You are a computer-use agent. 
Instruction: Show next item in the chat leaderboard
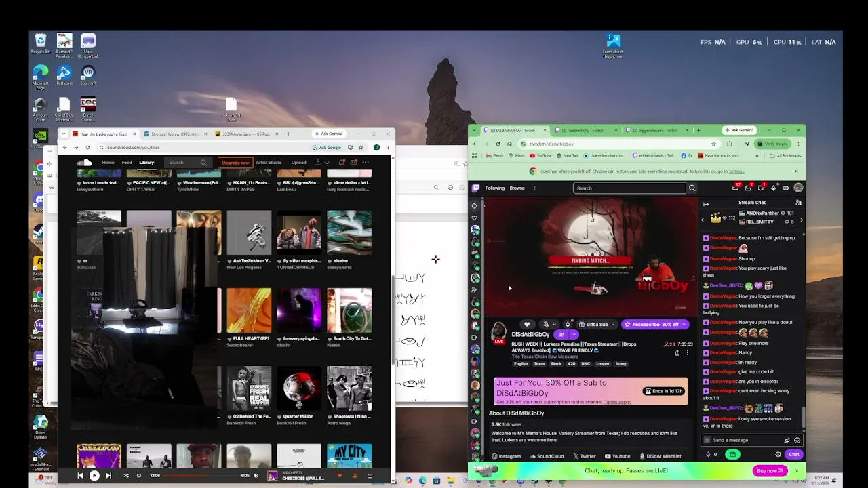pyautogui.click(x=802, y=220)
